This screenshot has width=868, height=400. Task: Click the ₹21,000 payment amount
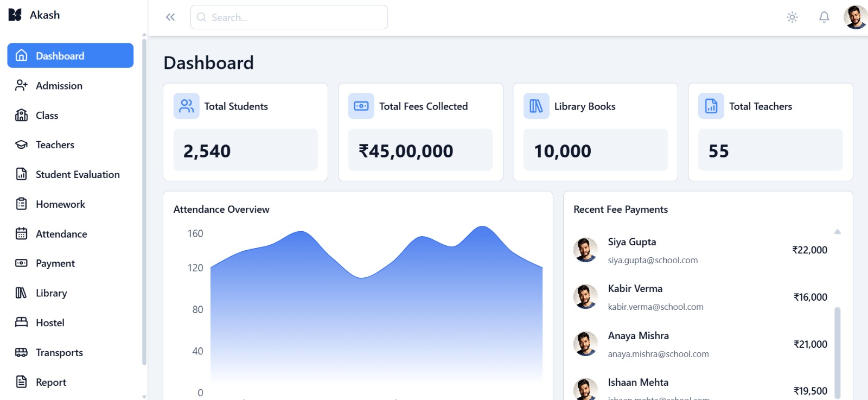810,345
